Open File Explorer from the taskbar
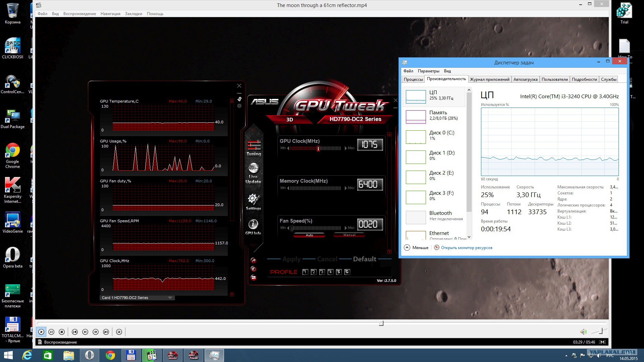644x362 pixels. (68, 355)
